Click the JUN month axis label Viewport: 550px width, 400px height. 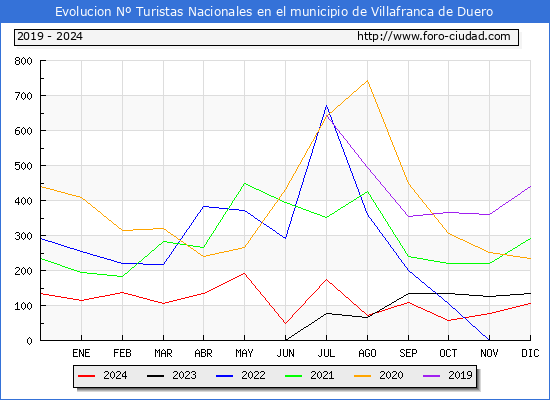286,353
